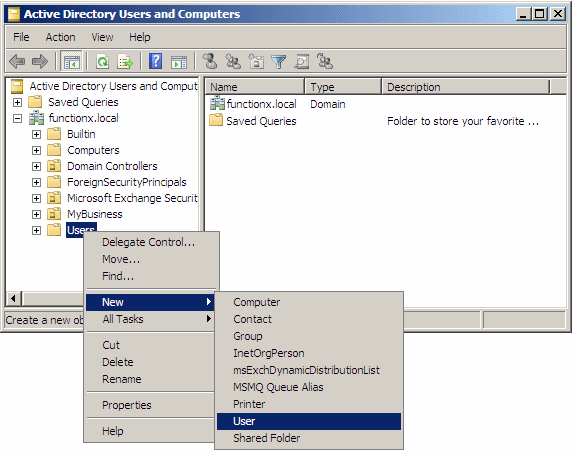Expand the Domain Controllers node
The image size is (573, 453).
click(36, 166)
